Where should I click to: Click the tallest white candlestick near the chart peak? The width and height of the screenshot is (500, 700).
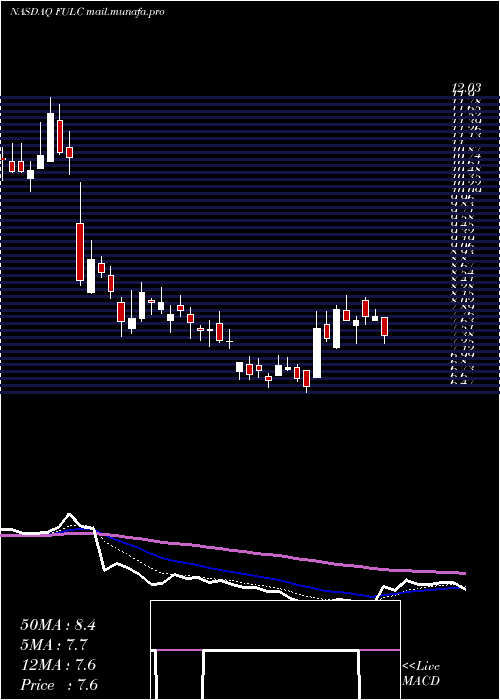pos(50,138)
